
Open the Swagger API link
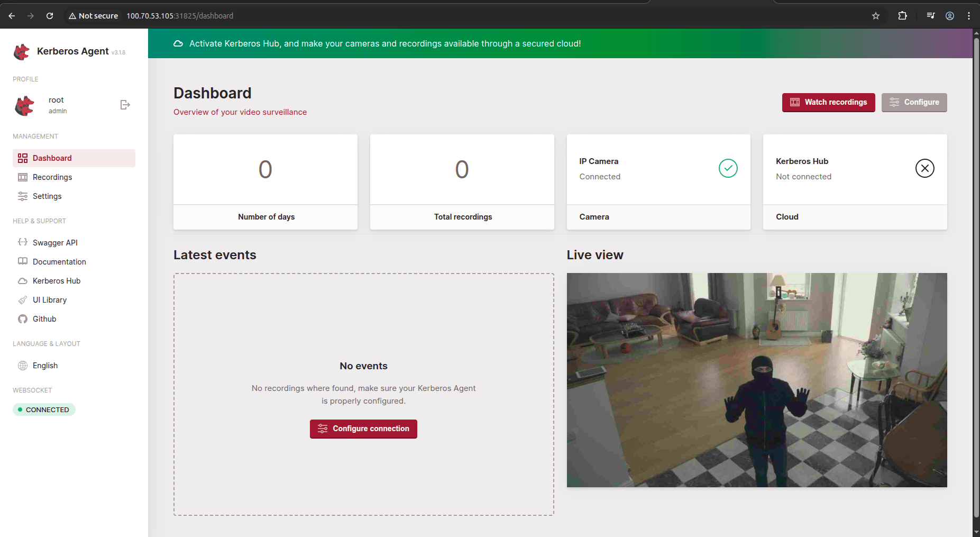[x=74, y=242]
